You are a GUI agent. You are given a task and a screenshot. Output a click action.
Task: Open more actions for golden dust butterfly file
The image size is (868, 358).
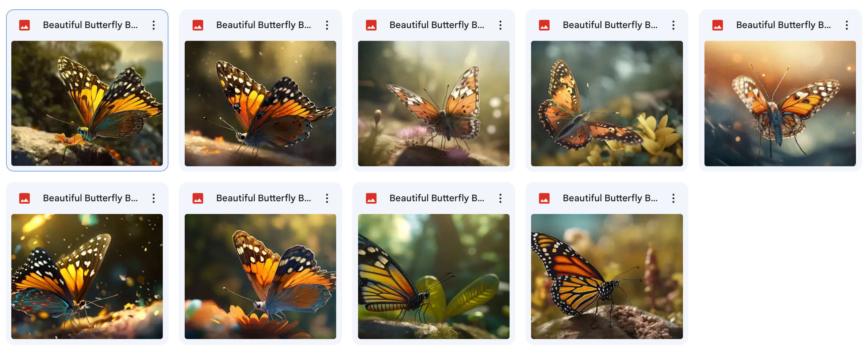click(327, 25)
